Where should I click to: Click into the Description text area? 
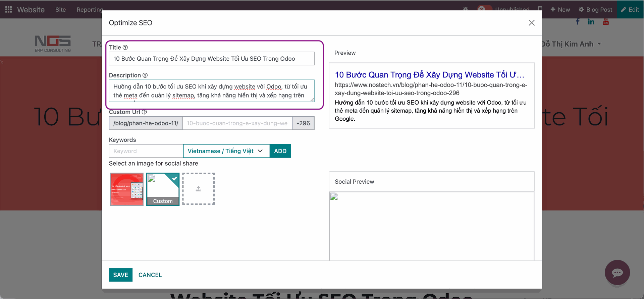(x=212, y=91)
